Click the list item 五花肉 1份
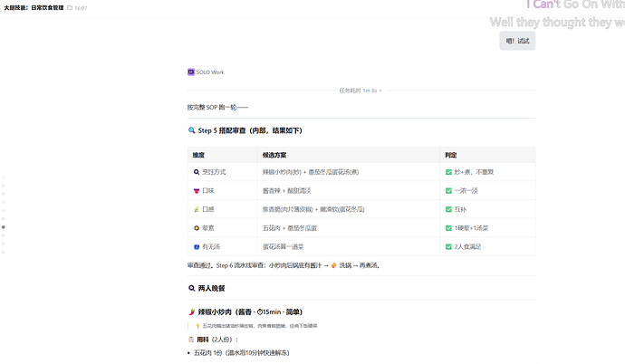 (241, 353)
